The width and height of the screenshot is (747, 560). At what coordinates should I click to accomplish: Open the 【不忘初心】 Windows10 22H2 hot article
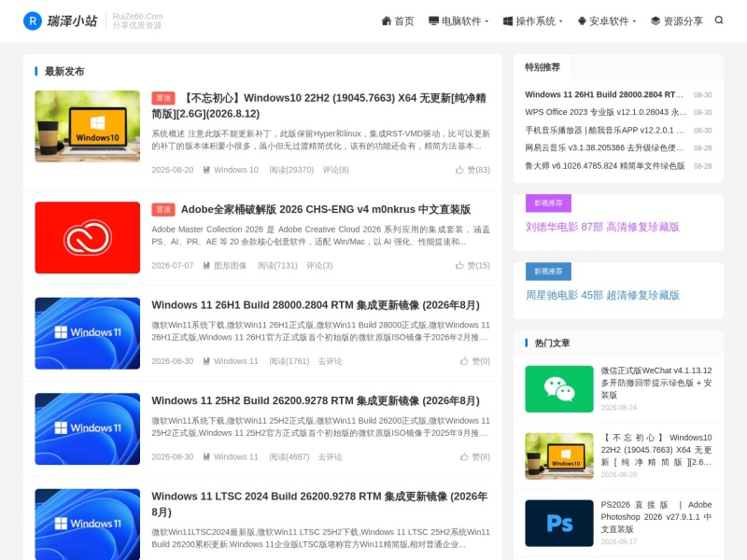[x=656, y=450]
